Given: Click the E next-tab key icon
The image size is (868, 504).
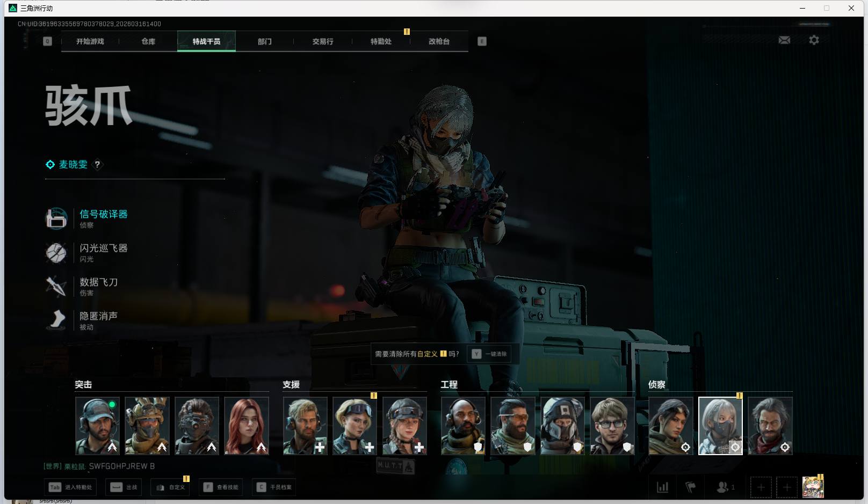Looking at the screenshot, I should (482, 41).
